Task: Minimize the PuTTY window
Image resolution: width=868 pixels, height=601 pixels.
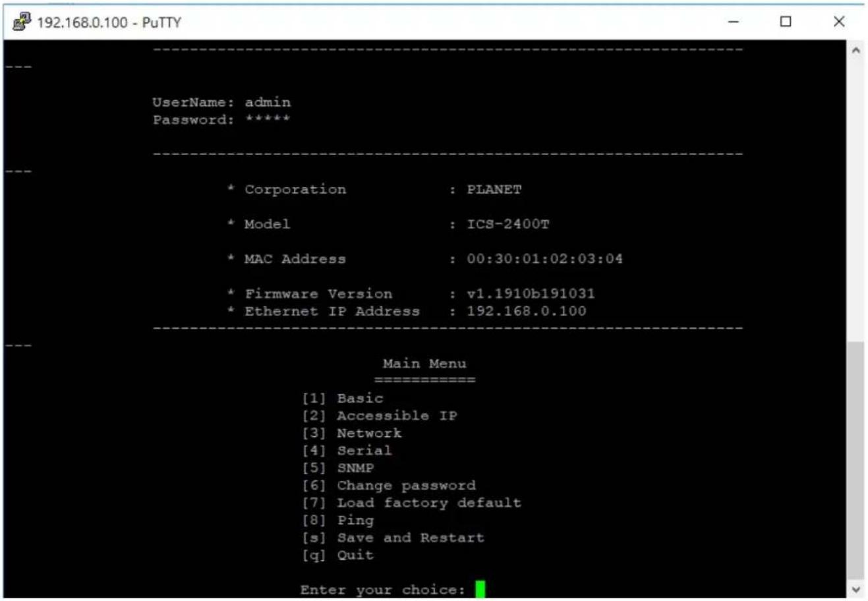Action: click(733, 22)
